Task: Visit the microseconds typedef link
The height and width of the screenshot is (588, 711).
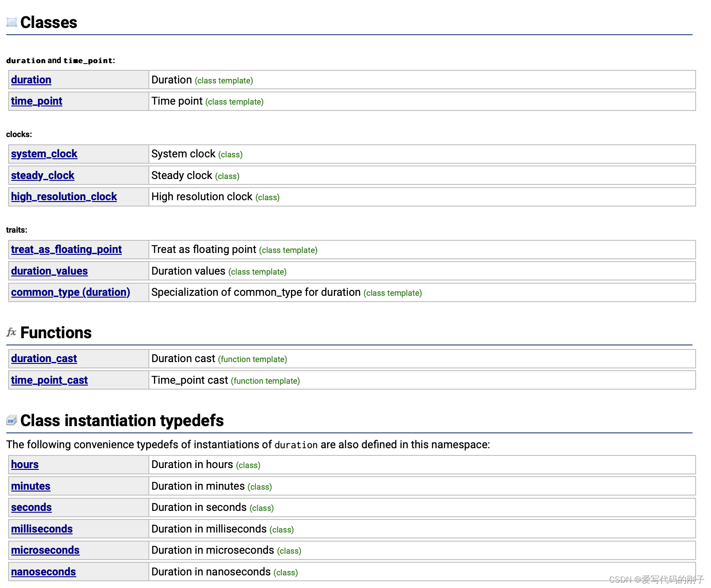Action: pos(45,550)
